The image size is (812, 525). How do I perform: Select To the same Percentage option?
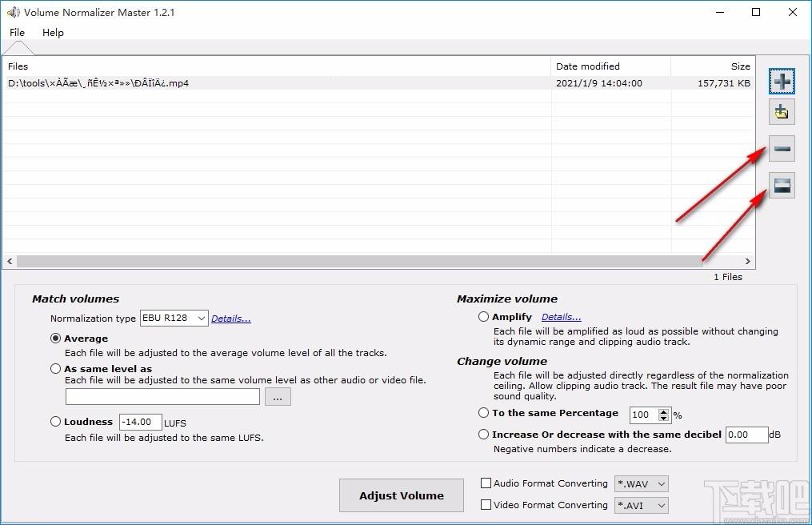pos(483,412)
